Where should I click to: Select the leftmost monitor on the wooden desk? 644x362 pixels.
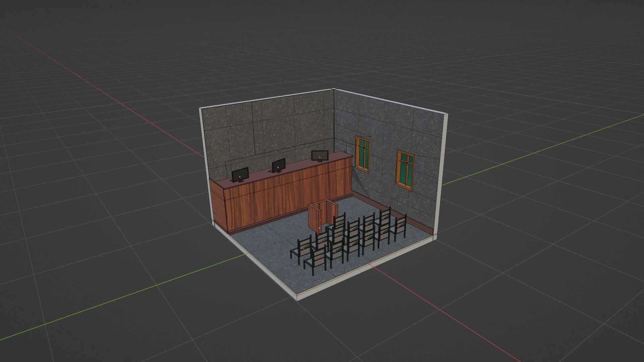[240, 175]
